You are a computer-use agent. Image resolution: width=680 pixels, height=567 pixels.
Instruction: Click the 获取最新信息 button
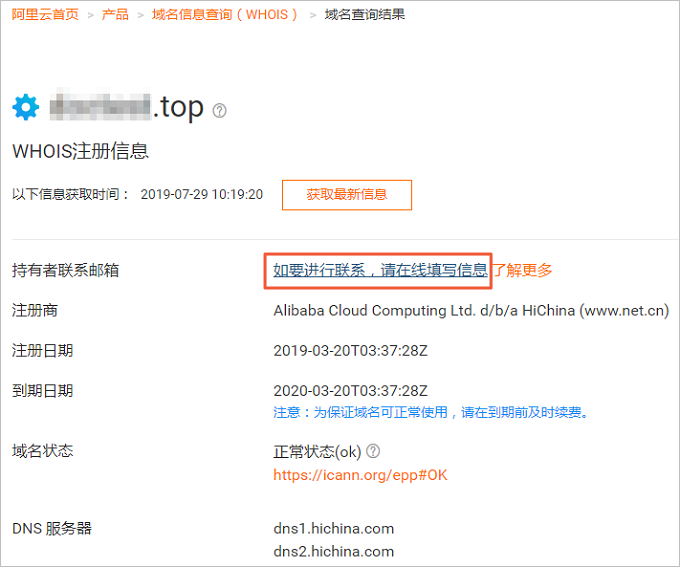point(347,195)
